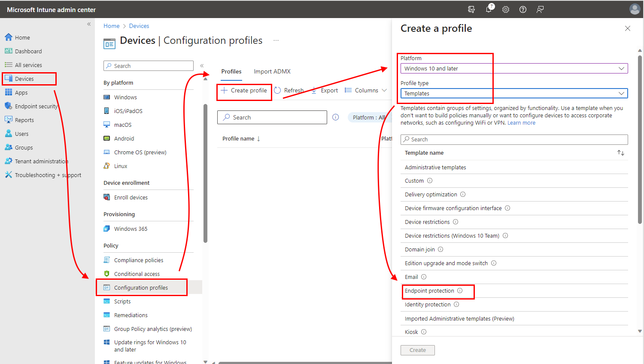Open the Learn more link about templates
This screenshot has height=364, width=644.
pos(522,122)
